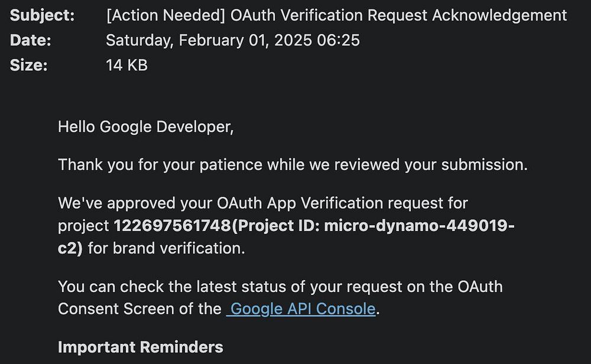Viewport: 591px width, 364px height.
Task: Click the 06:25 timestamp
Action: (x=342, y=40)
